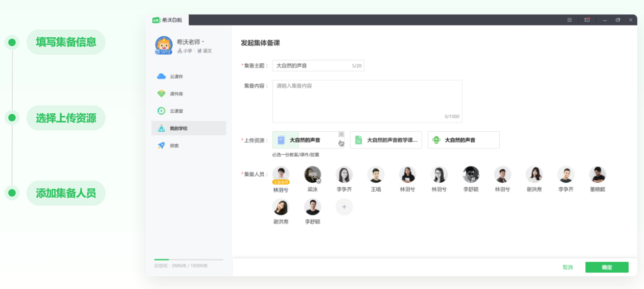Screen dimensions: 644x289
Task: Click the 集备主题 topic input field
Action: pos(318,66)
